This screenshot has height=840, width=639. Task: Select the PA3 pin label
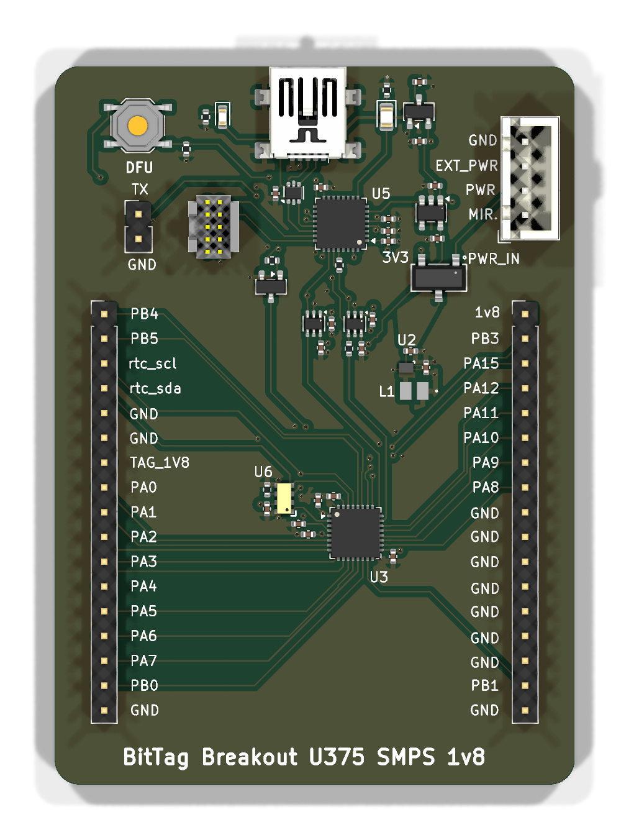(143, 562)
